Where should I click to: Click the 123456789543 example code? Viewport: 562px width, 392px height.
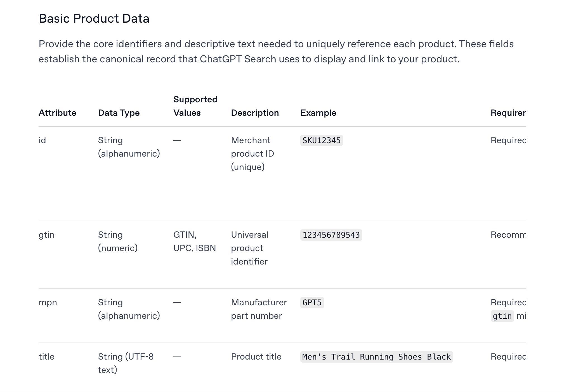331,235
